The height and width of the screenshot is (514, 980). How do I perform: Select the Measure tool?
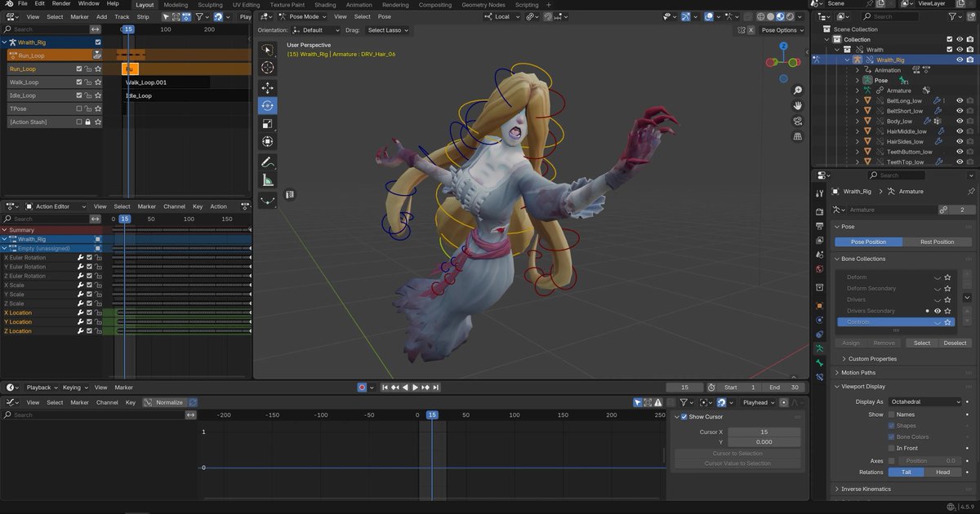tap(268, 180)
